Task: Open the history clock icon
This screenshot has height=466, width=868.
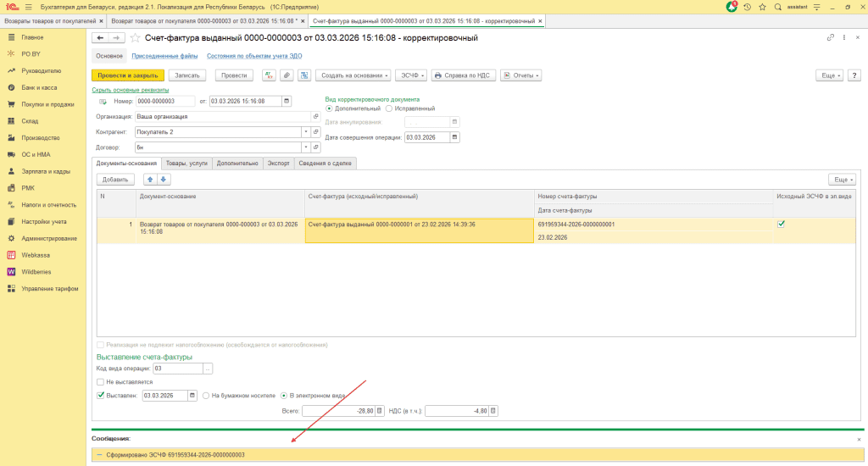Action: pos(745,6)
